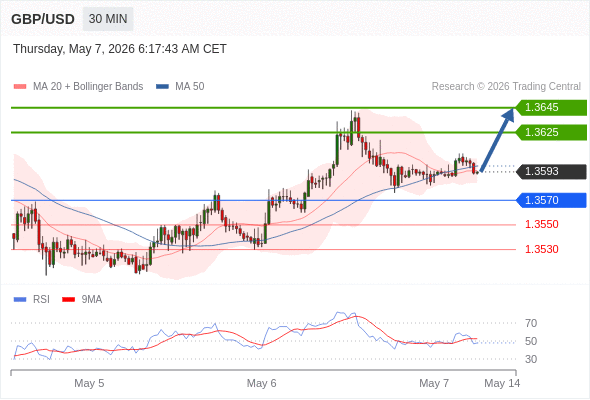
Task: Select the 1.3625 green resistance label
Action: coord(551,132)
